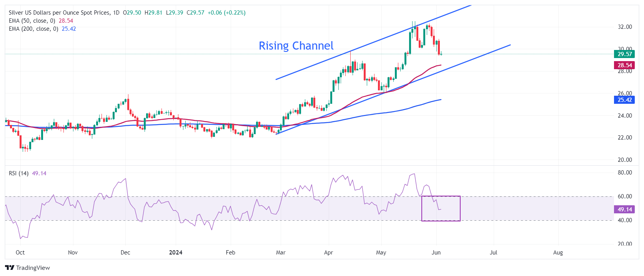Click the 22.00 level on price axis

[x=624, y=138]
